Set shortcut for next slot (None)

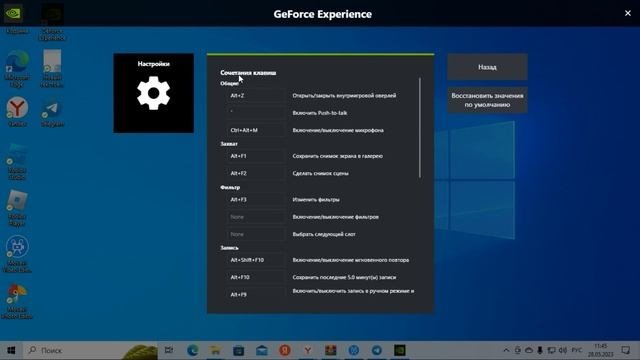(256, 234)
